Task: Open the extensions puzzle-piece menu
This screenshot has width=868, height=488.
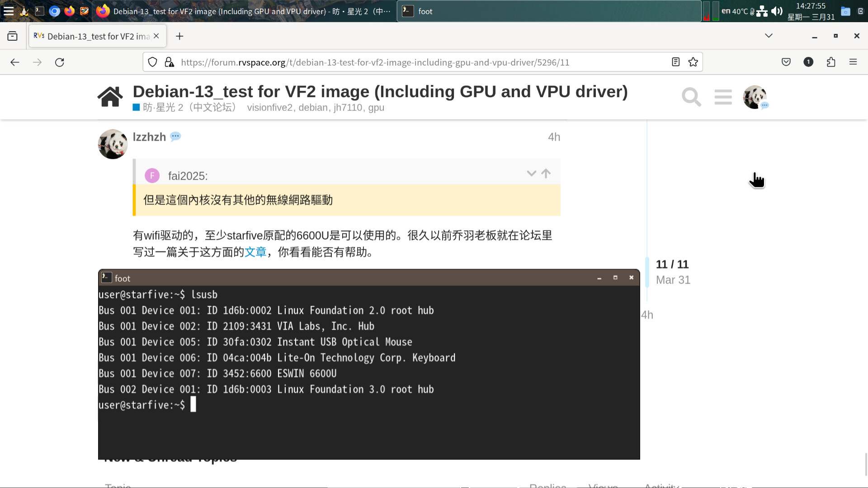Action: point(831,62)
